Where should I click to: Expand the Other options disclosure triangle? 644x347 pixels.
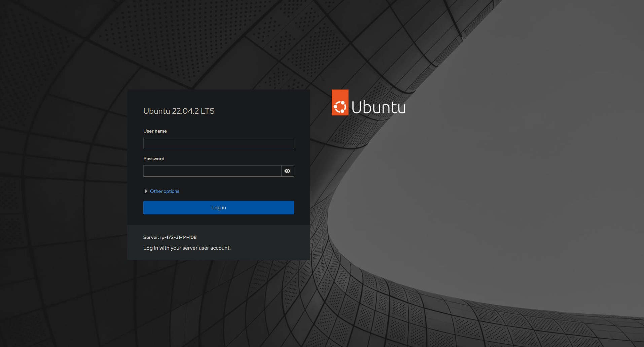click(x=146, y=191)
